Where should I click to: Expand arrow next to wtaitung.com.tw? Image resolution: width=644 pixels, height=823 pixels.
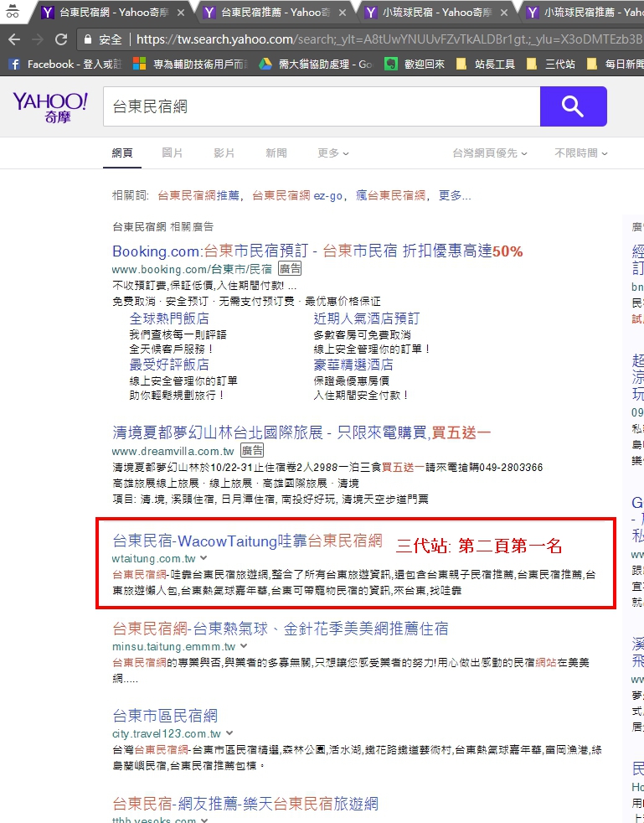click(204, 558)
